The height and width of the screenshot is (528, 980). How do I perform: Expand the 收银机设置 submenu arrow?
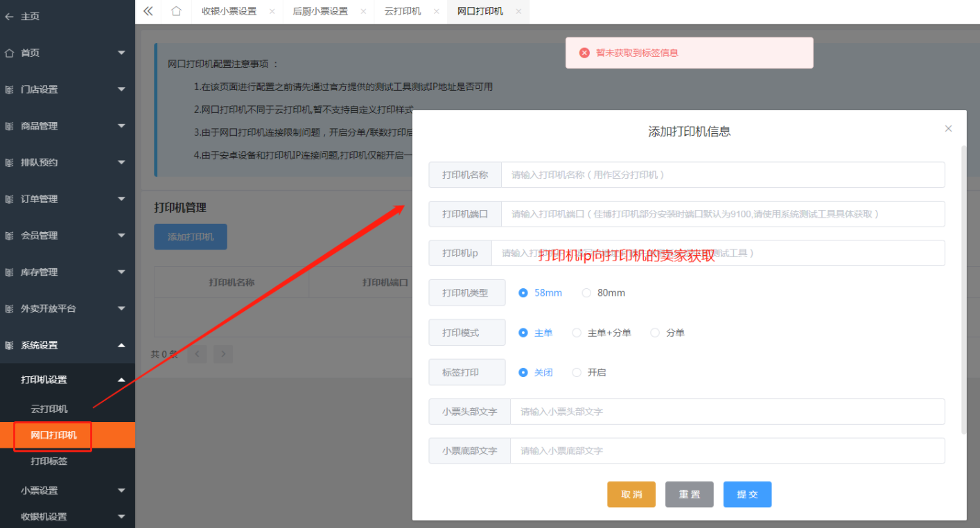121,516
